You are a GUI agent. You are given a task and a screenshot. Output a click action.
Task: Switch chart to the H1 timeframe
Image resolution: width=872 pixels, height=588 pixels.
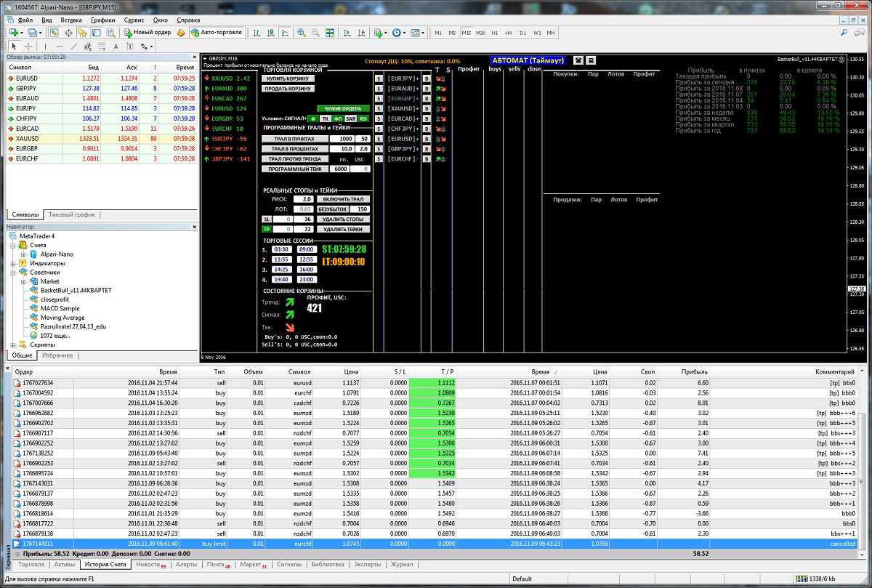coord(494,33)
